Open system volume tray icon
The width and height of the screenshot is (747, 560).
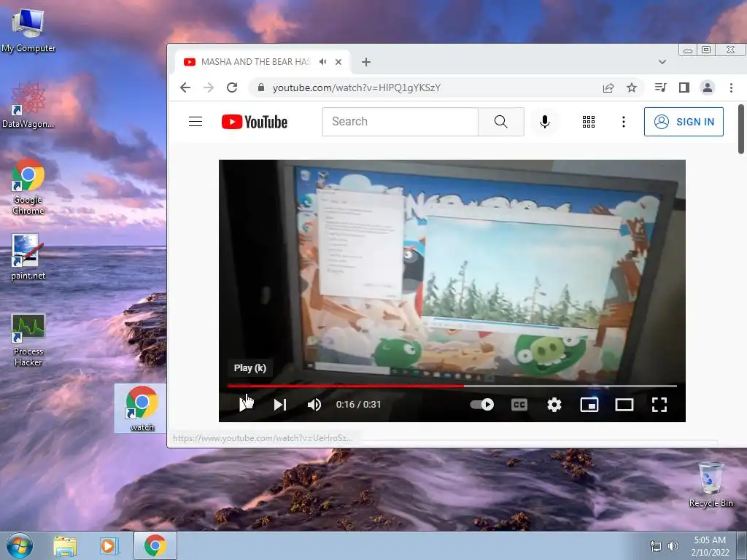pyautogui.click(x=673, y=546)
